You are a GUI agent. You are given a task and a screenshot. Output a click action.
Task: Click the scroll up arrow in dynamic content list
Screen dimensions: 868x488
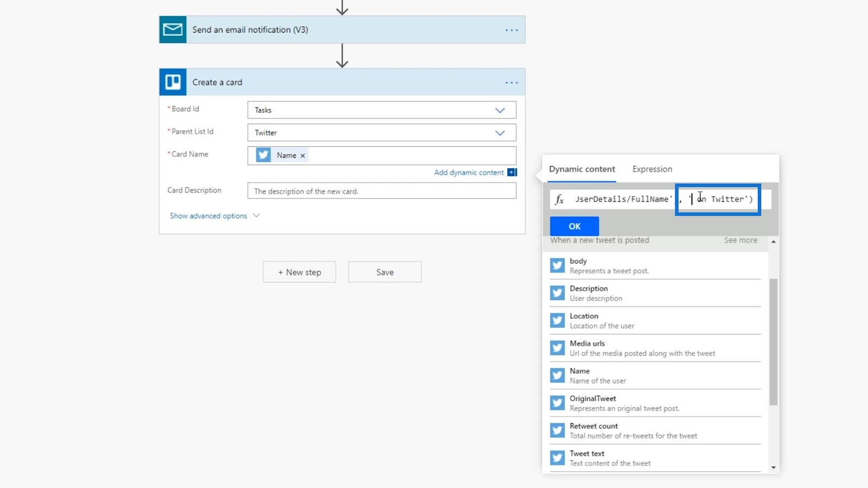tap(774, 242)
